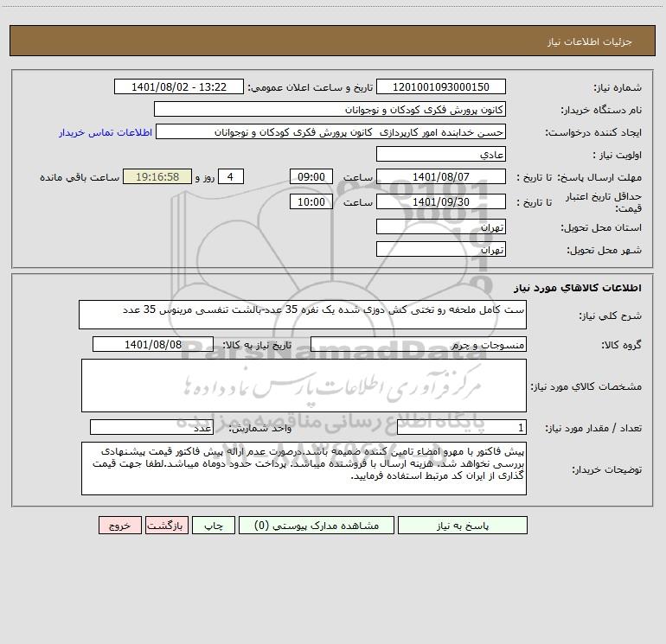Image resolution: width=666 pixels, height=644 pixels.
Task: Select the need number field 1201001093000150
Action: click(441, 86)
